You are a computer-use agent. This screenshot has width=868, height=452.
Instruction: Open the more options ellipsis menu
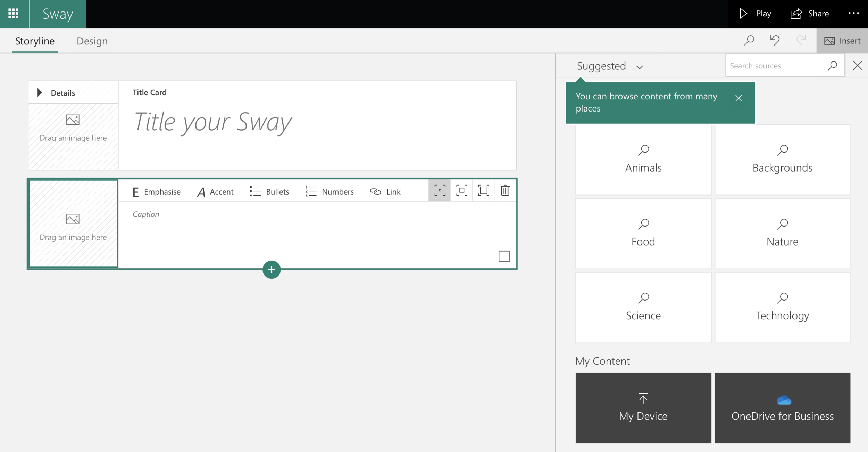pos(853,14)
